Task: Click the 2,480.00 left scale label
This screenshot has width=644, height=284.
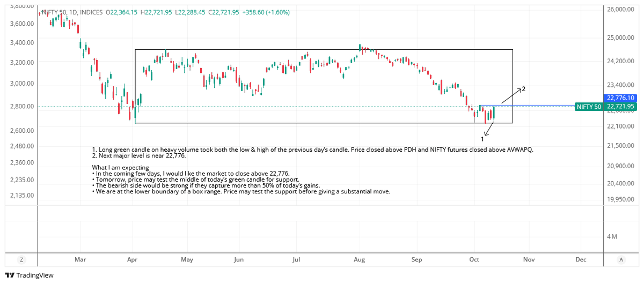Action: point(21,146)
